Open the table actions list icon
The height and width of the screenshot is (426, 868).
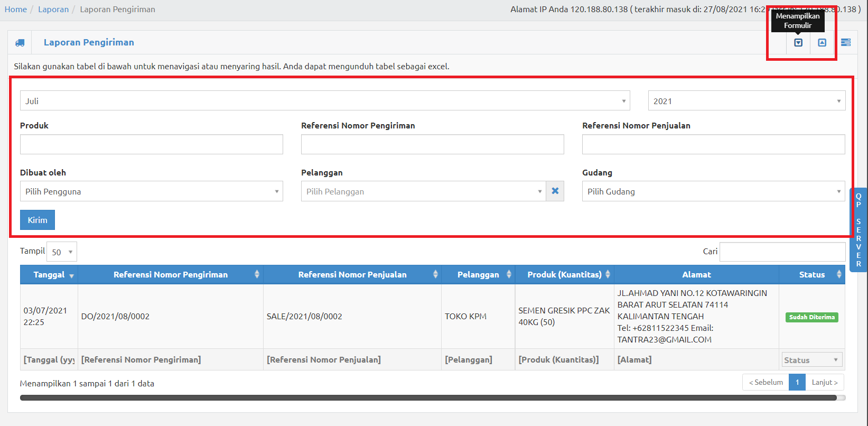846,43
